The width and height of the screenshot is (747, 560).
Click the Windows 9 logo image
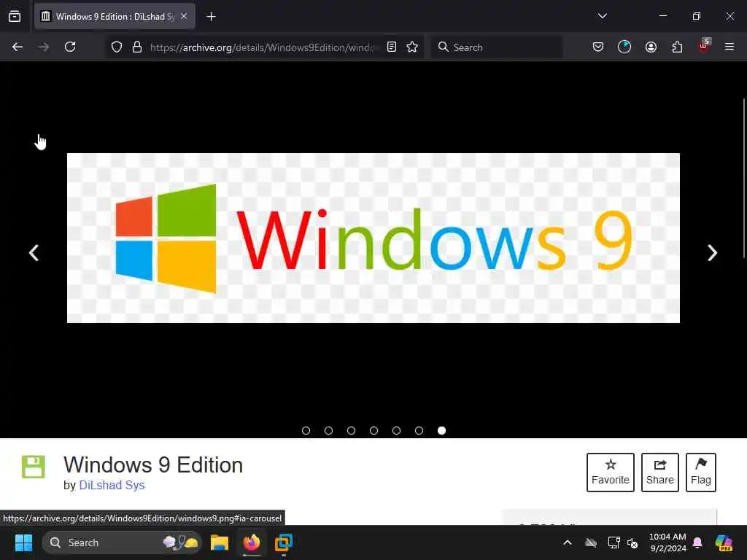coord(373,238)
